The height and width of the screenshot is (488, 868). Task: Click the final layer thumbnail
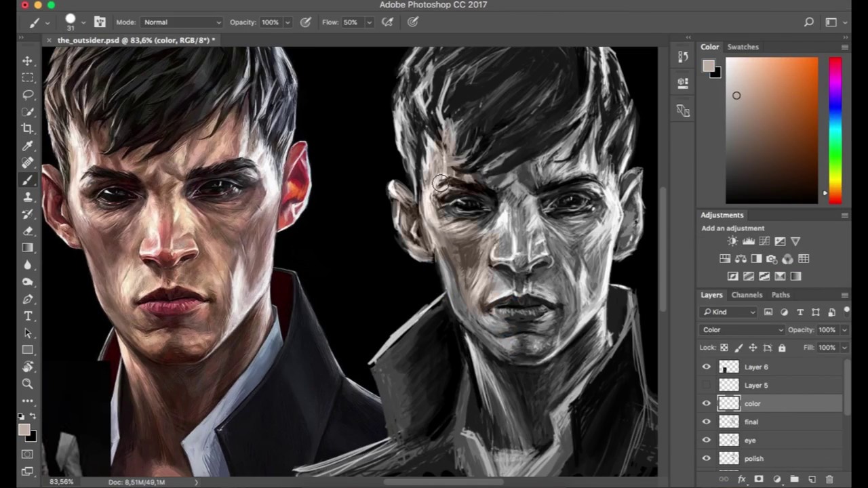pyautogui.click(x=728, y=422)
